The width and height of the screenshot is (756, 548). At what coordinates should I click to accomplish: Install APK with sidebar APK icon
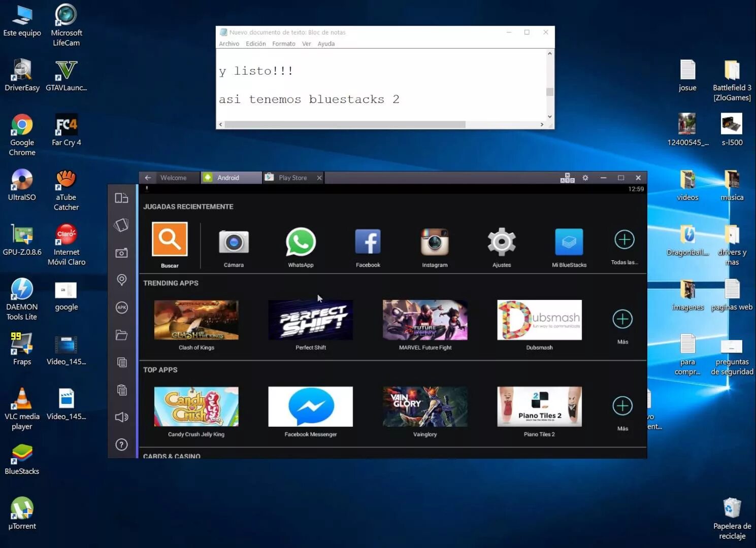tap(121, 307)
